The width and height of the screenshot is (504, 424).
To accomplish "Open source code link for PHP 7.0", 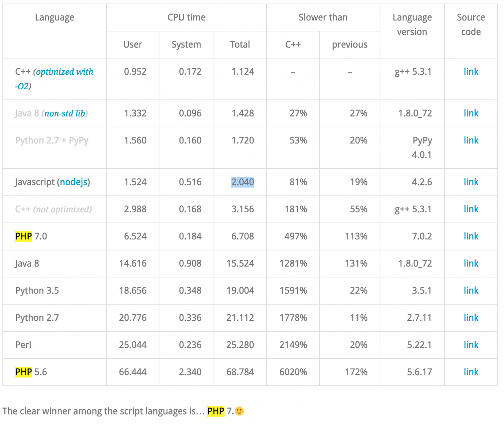I will [471, 236].
